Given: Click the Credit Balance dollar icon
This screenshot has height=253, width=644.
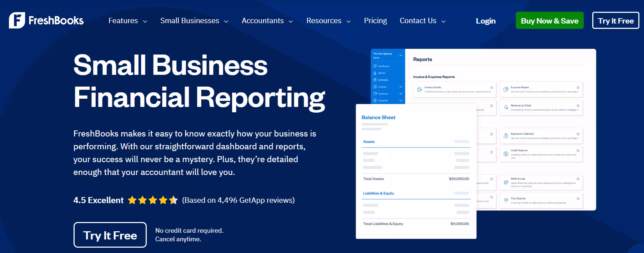Looking at the screenshot, I should point(506,154).
